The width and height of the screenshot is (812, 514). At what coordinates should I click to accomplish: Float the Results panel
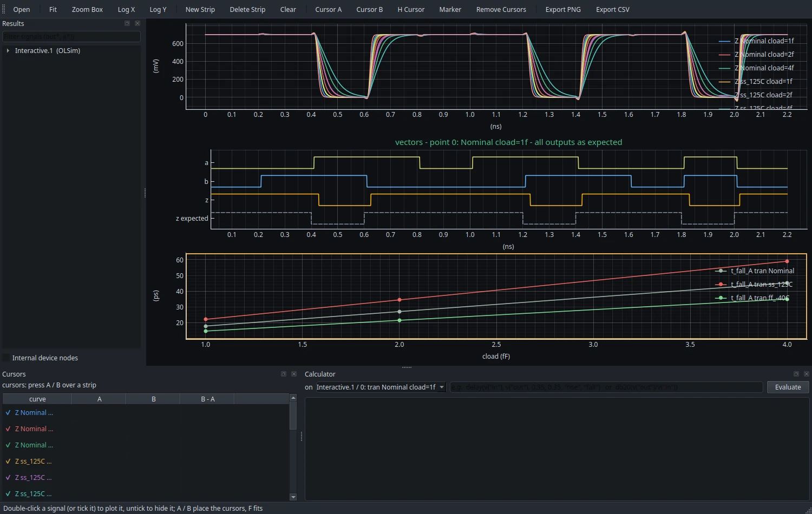(127, 23)
